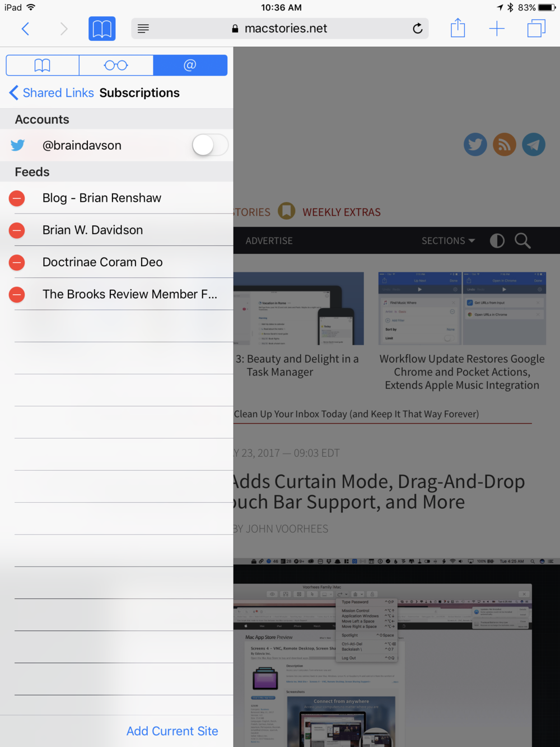Open the Share sheet icon
Screen dimensions: 560x747
pos(458,28)
